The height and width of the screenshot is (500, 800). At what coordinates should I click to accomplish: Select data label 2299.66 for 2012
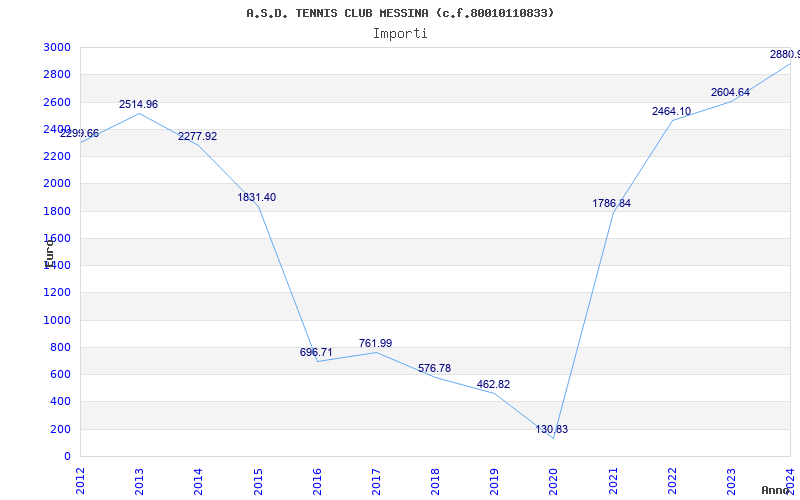(79, 134)
